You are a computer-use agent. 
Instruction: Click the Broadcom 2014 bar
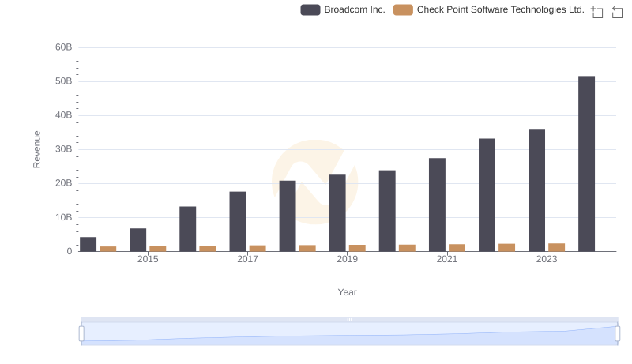(88, 245)
